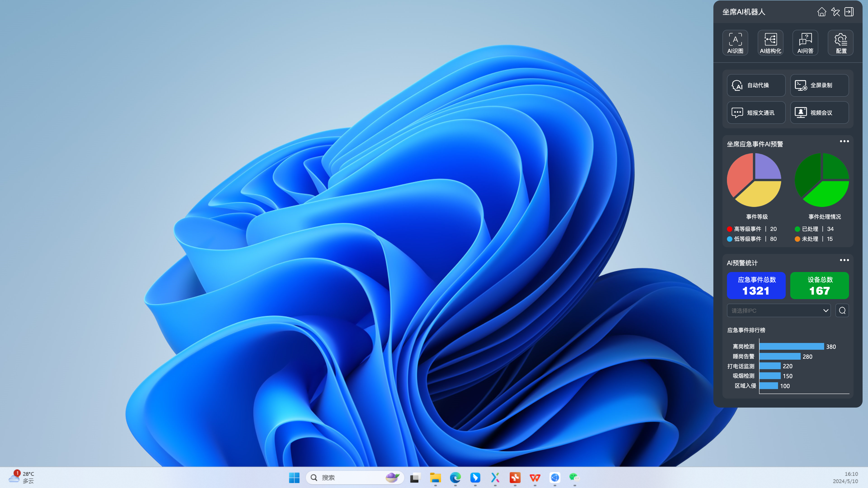Launch Microsoft Edge from the taskbar
Viewport: 868px width, 488px height.
(455, 478)
